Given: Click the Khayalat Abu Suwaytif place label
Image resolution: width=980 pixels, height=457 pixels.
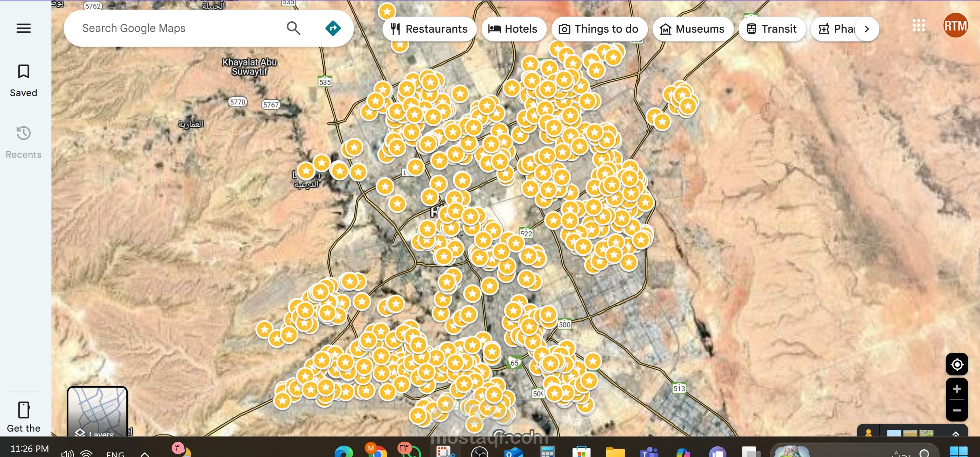Looking at the screenshot, I should [250, 66].
